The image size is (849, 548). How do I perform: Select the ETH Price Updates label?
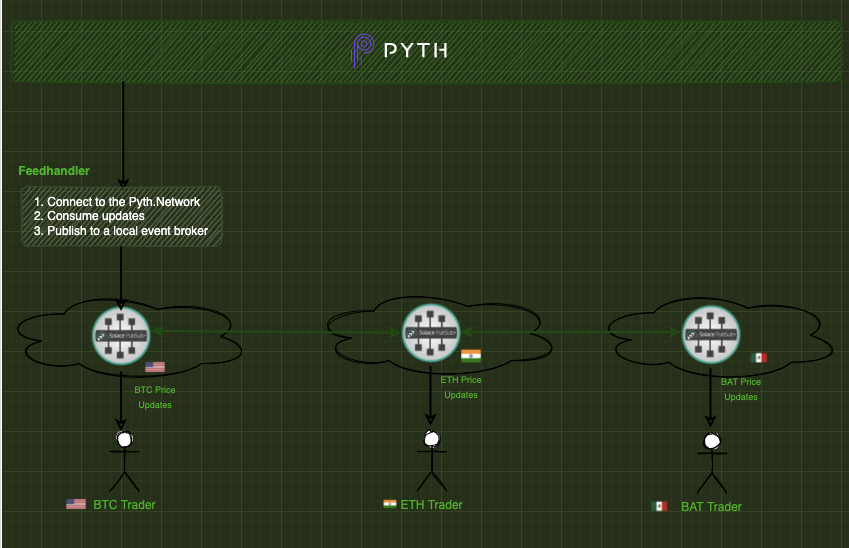coord(461,387)
